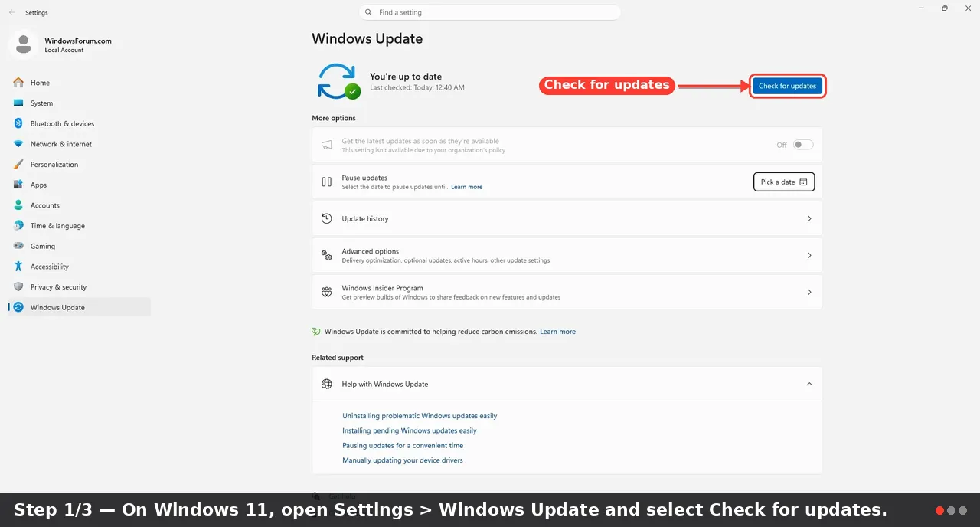The width and height of the screenshot is (980, 527).
Task: Click the Update history clock icon
Action: (327, 218)
